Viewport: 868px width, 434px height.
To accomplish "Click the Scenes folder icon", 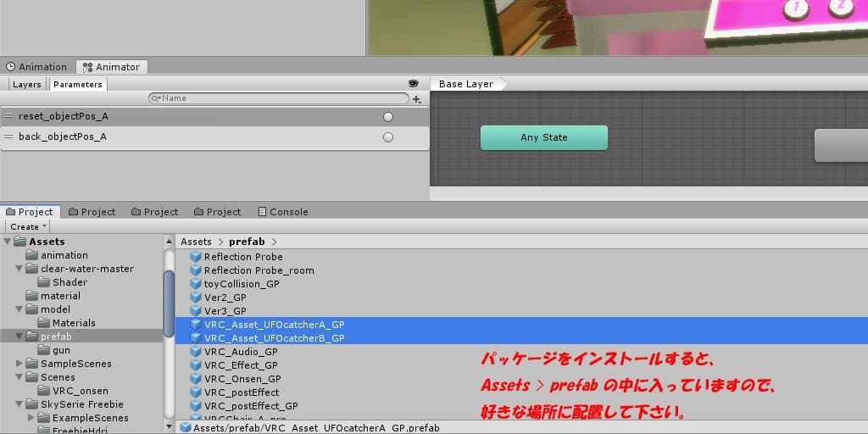I will tap(31, 377).
